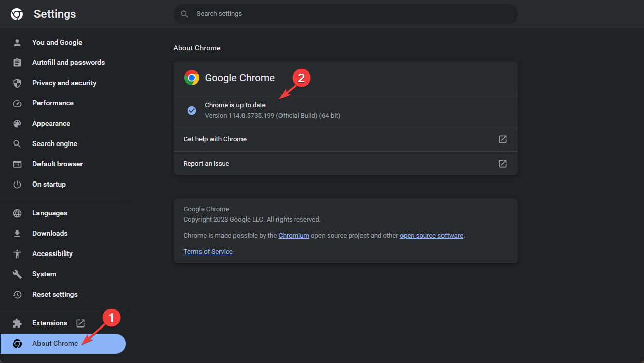This screenshot has height=363, width=644.
Task: Click the blue checkmark update status icon
Action: click(x=192, y=110)
